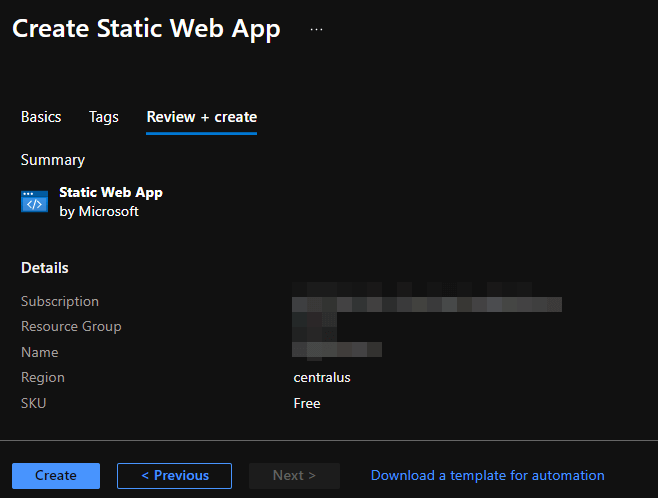Click the Create Static Web App title
The height and width of the screenshot is (498, 658).
point(146,29)
